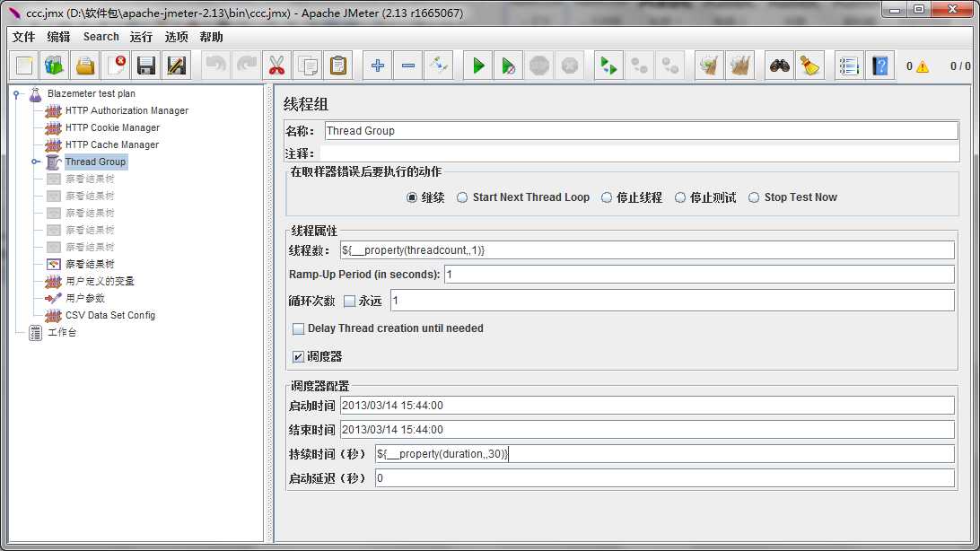
Task: Select the 继续 radio button
Action: point(412,197)
